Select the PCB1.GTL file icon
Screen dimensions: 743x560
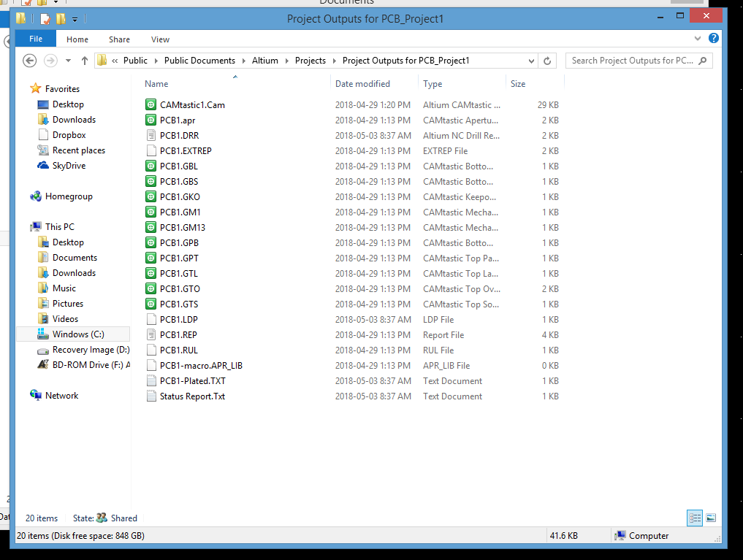click(151, 273)
